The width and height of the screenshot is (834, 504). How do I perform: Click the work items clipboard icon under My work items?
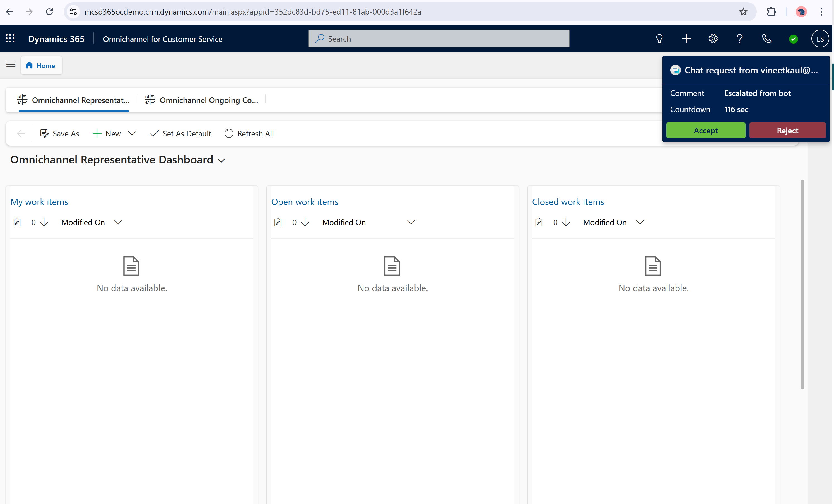click(x=17, y=222)
